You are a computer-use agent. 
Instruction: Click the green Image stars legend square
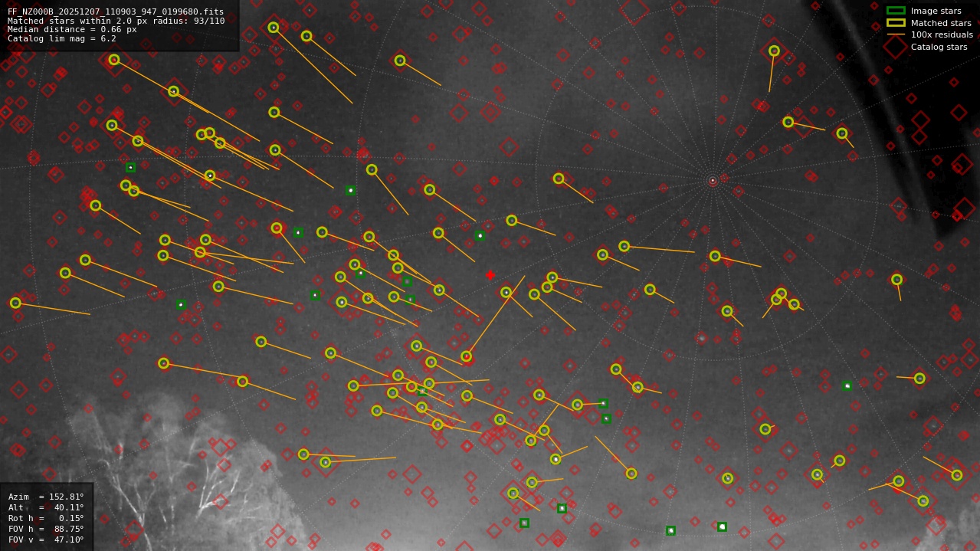click(x=896, y=11)
